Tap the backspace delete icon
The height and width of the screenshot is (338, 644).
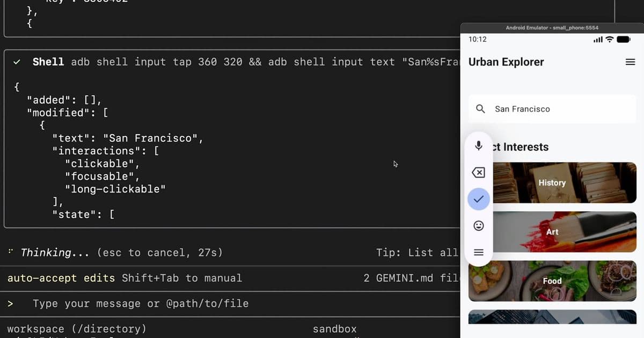pos(478,172)
